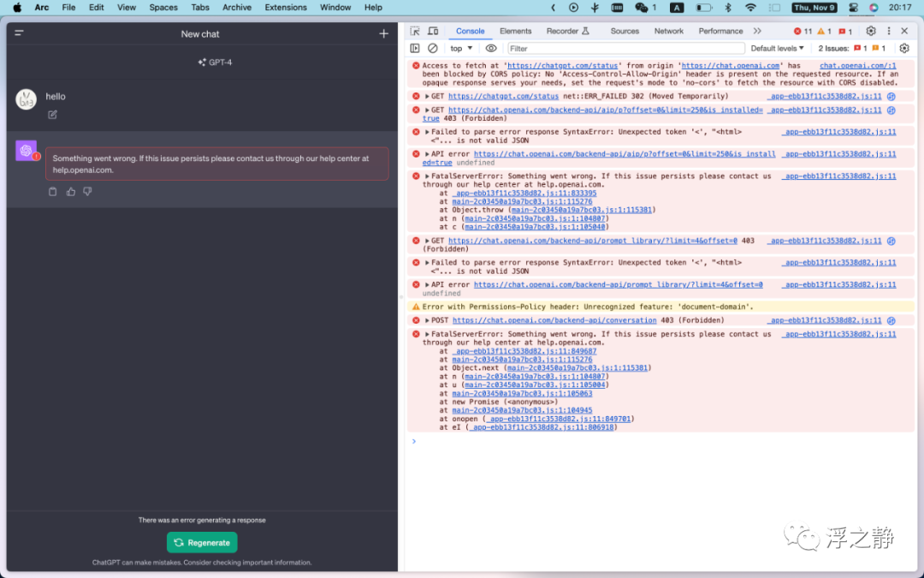This screenshot has width=924, height=578.
Task: Open the Sources tab
Action: (625, 31)
